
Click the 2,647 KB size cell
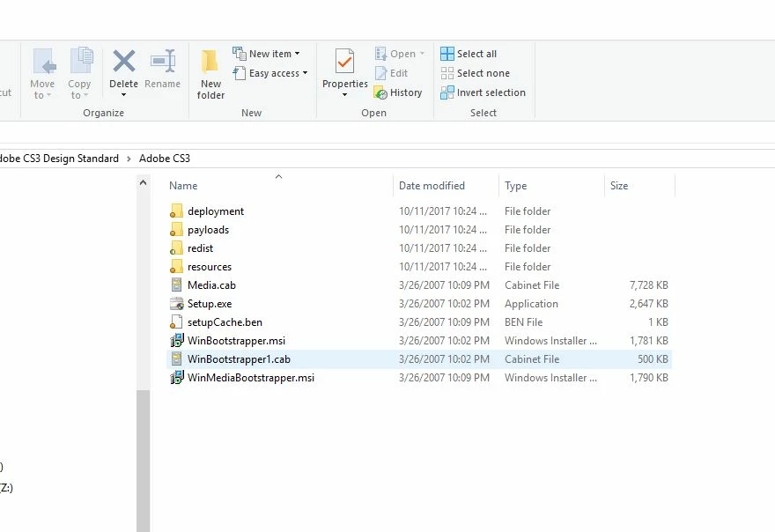pos(648,304)
